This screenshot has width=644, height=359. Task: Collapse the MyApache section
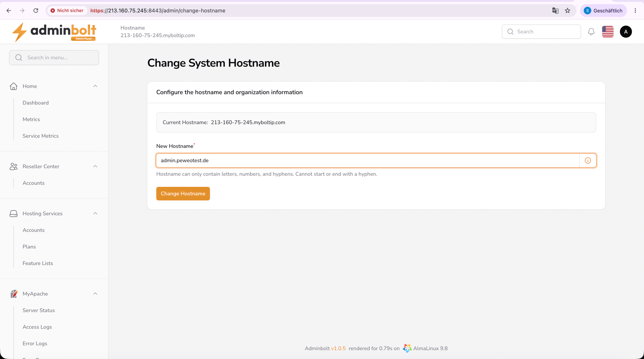tap(95, 294)
